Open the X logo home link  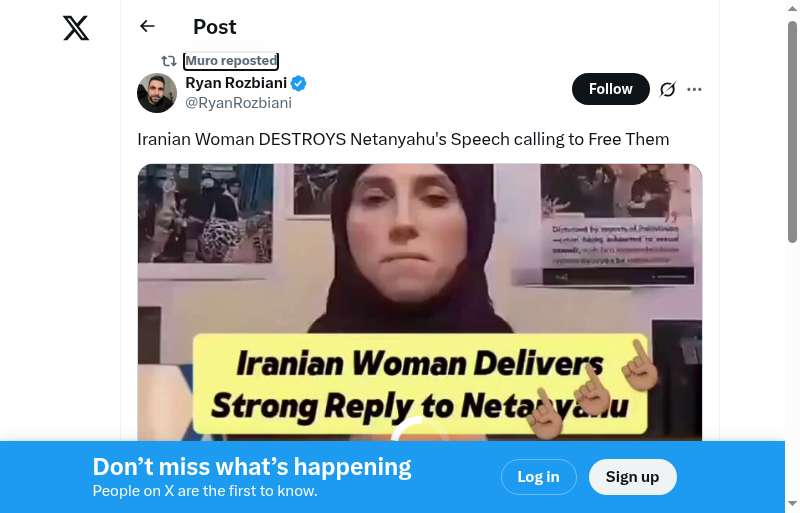click(x=76, y=28)
